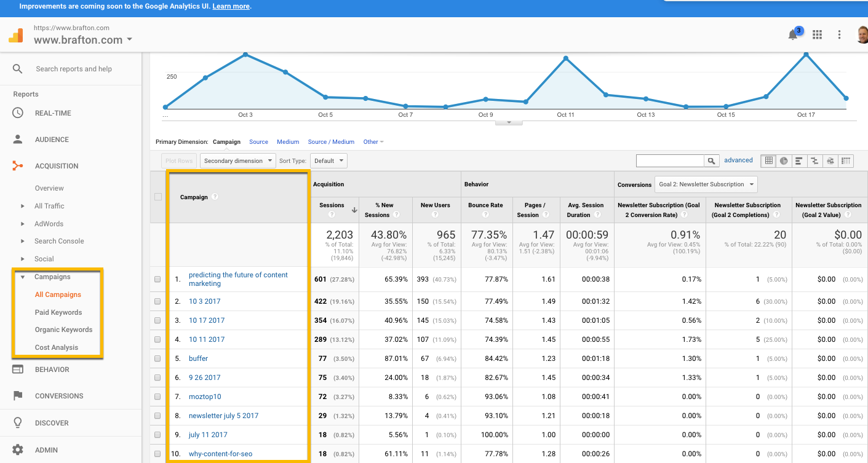Check the box for buffer campaign row
This screenshot has height=463, width=868.
pyautogui.click(x=157, y=358)
